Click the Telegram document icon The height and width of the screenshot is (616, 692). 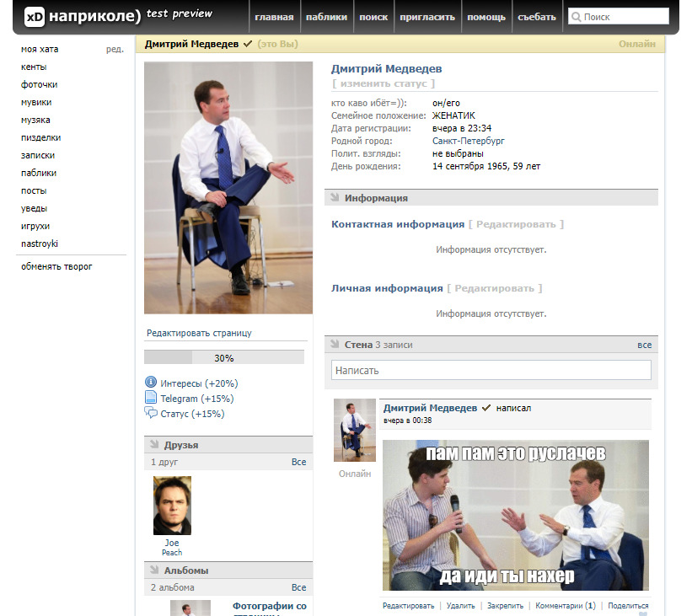(x=151, y=398)
